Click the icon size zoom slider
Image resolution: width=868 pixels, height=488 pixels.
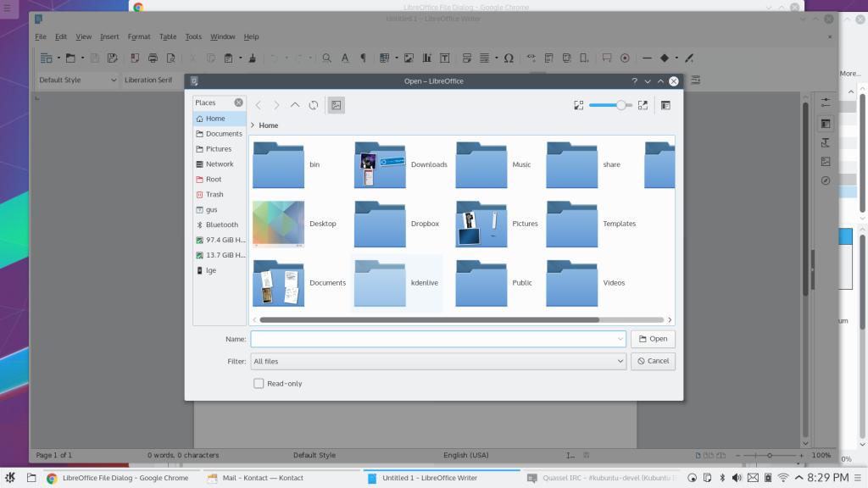point(610,105)
